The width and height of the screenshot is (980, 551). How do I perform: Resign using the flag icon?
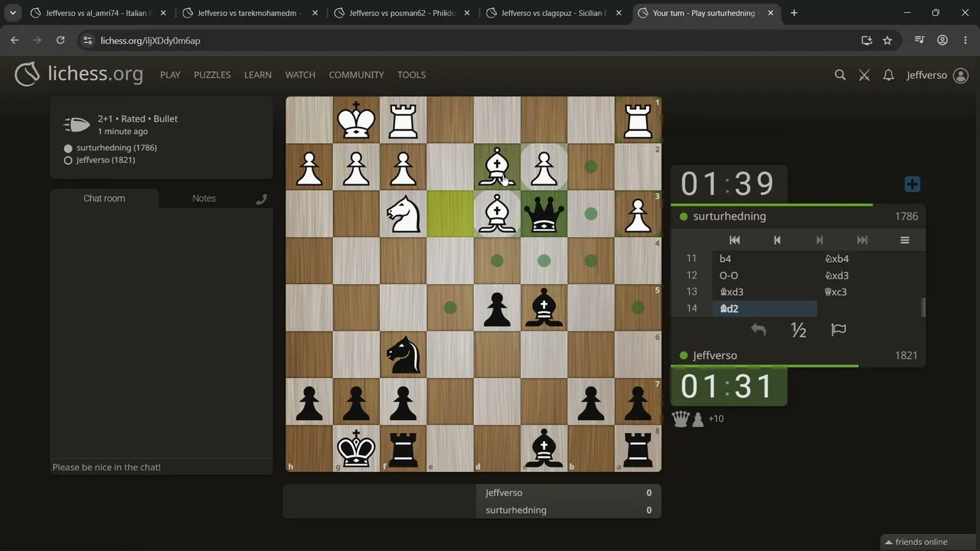838,330
